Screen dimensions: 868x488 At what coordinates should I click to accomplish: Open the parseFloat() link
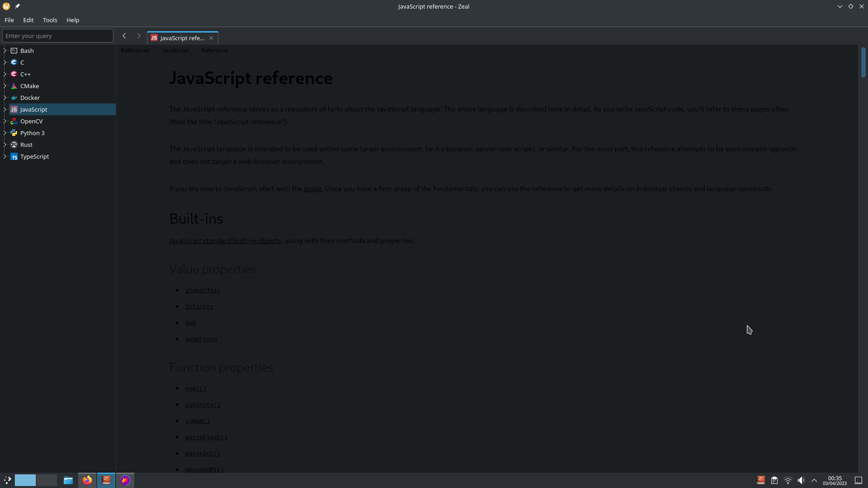(206, 437)
